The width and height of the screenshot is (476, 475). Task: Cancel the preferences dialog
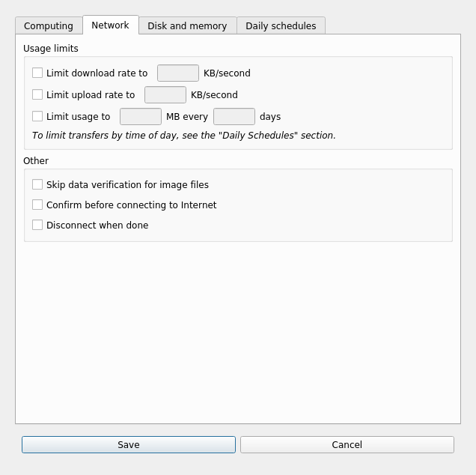(347, 444)
